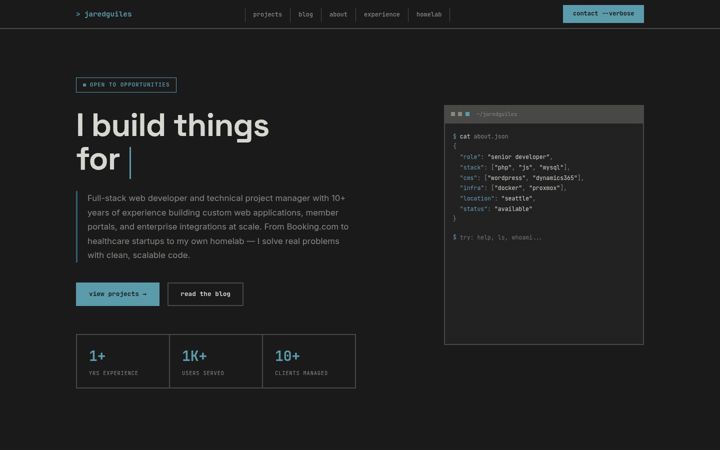Click the "location": "seattle" line

click(498, 198)
